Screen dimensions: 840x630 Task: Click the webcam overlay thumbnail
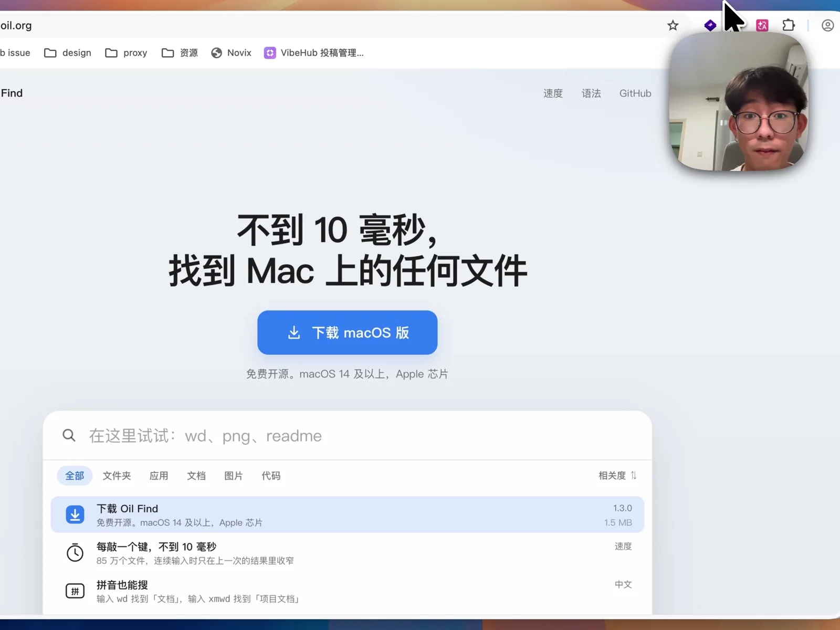(738, 102)
